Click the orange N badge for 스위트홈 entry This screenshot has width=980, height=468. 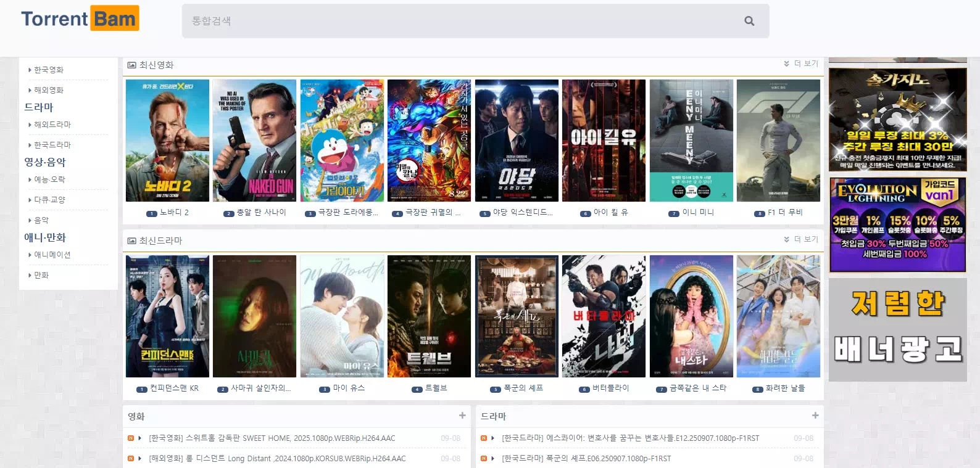tap(130, 438)
